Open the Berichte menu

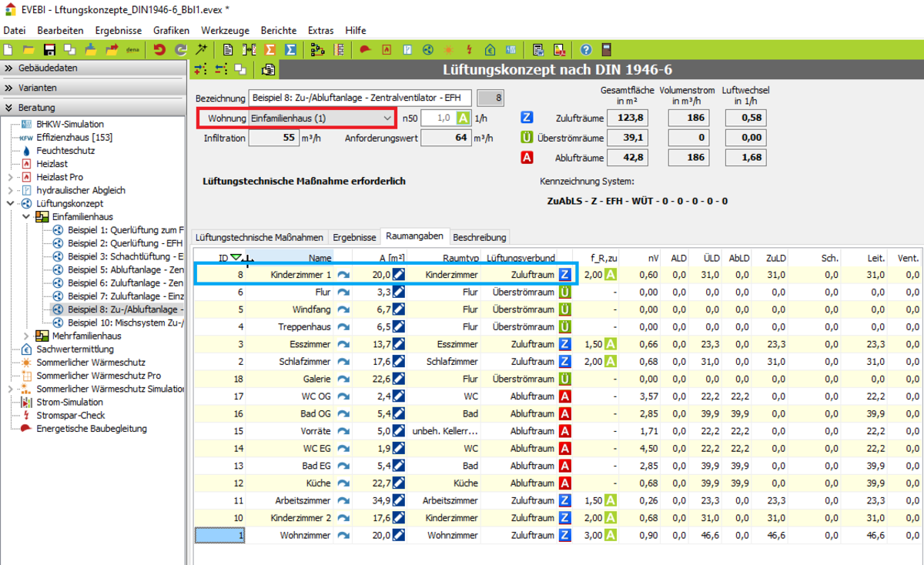pos(278,30)
